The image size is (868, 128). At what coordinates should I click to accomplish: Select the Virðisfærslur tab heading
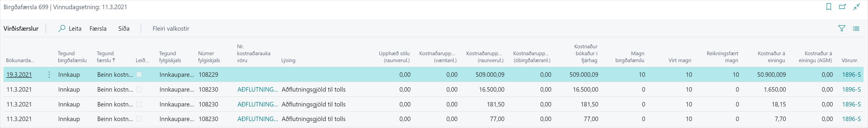click(x=21, y=28)
